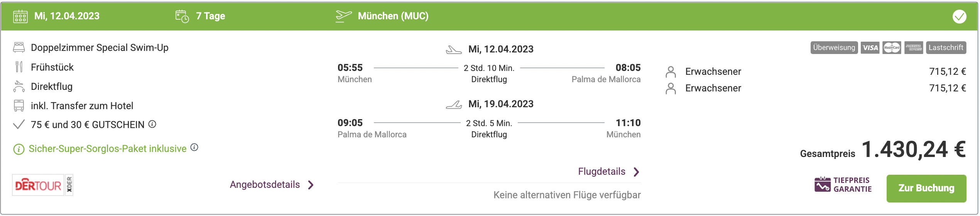The image size is (980, 216).
Task: Click the airplane icon beside München (MUC)
Action: [x=343, y=16]
